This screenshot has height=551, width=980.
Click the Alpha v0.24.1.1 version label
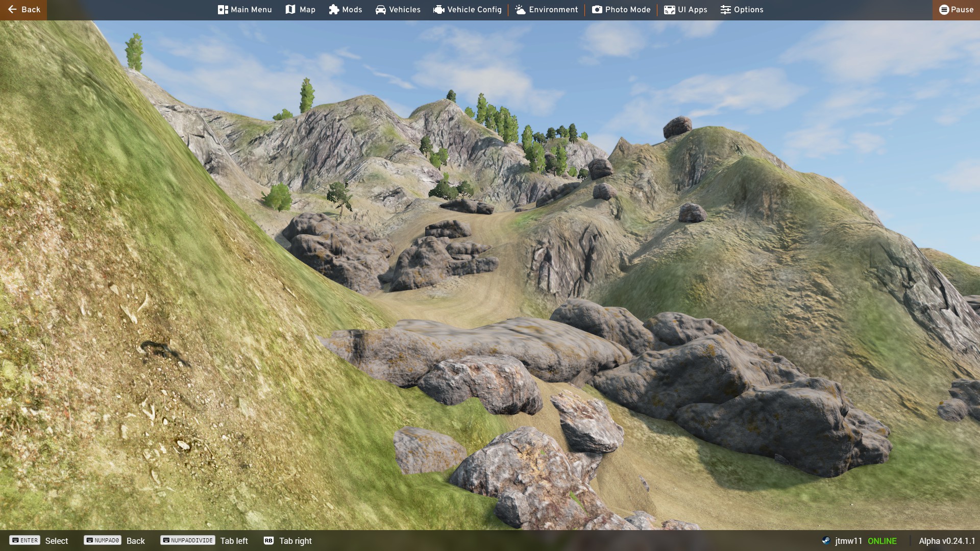[947, 541]
